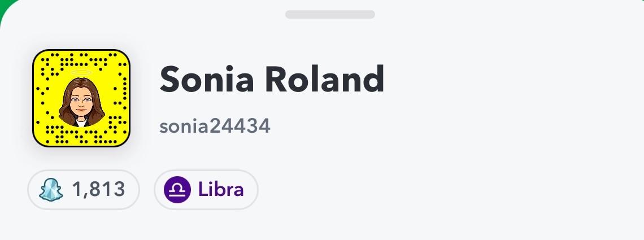
Task: Select the username sonia24434
Action: (x=215, y=126)
